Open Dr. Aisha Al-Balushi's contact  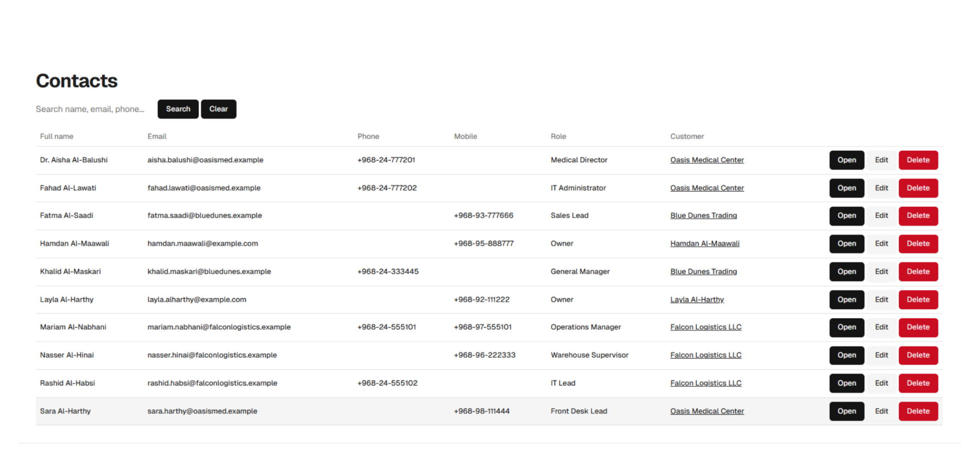click(846, 160)
